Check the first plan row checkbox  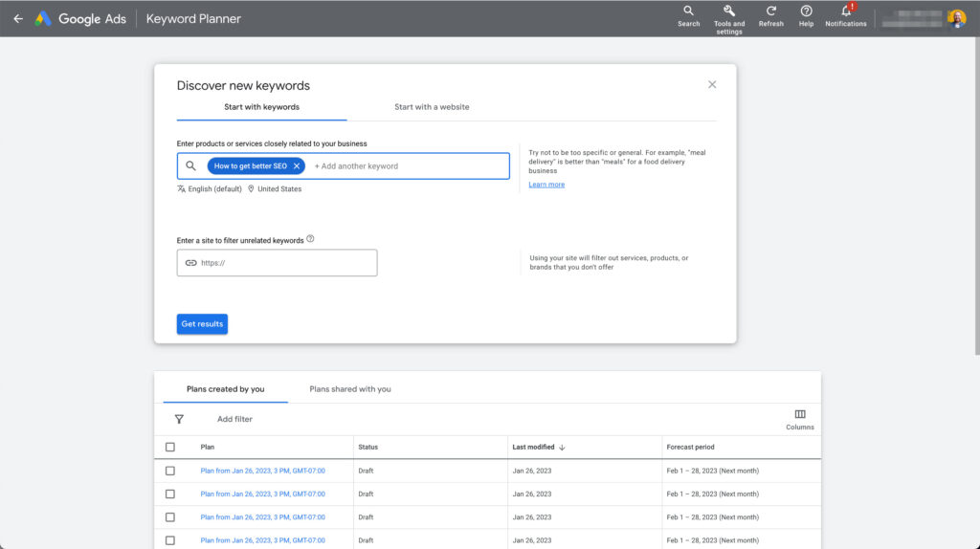[170, 471]
